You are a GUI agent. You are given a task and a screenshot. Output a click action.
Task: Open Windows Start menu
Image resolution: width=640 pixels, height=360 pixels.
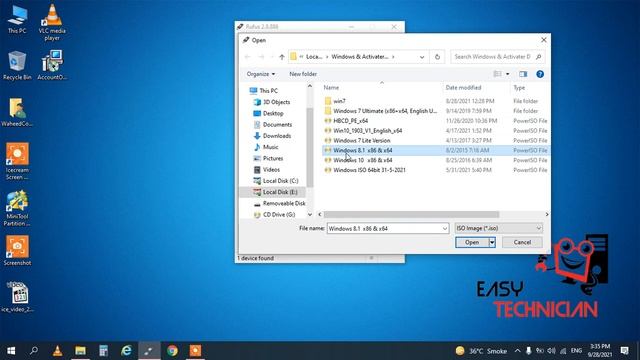[11, 351]
